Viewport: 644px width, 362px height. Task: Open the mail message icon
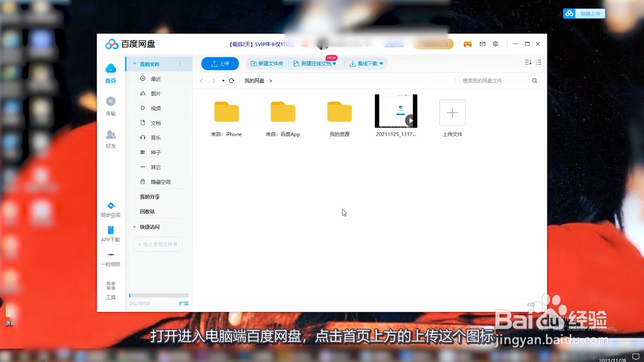[483, 44]
